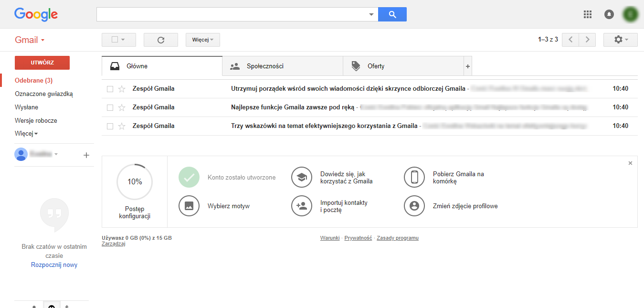The height and width of the screenshot is (308, 644).
Task: Click 'Używasz 0 GB (0%) z 15 GB' text
Action: pyautogui.click(x=137, y=238)
